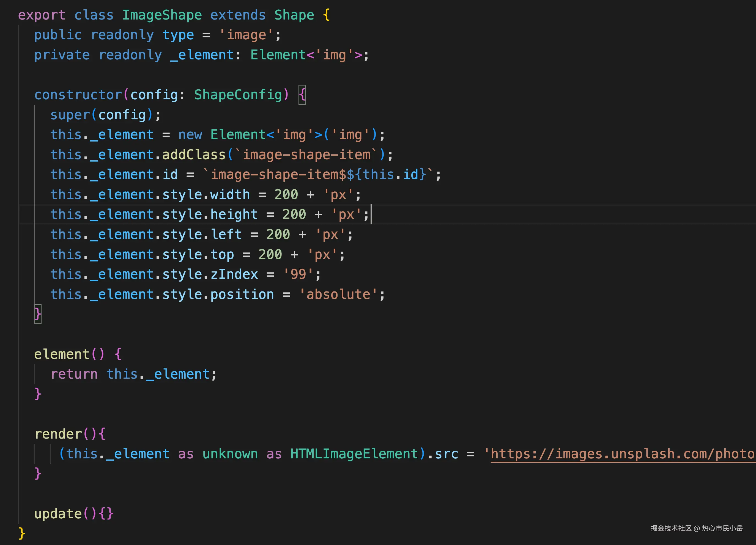Image resolution: width=756 pixels, height=545 pixels.
Task: Click the highlighted constructor closing brace
Action: (x=38, y=314)
